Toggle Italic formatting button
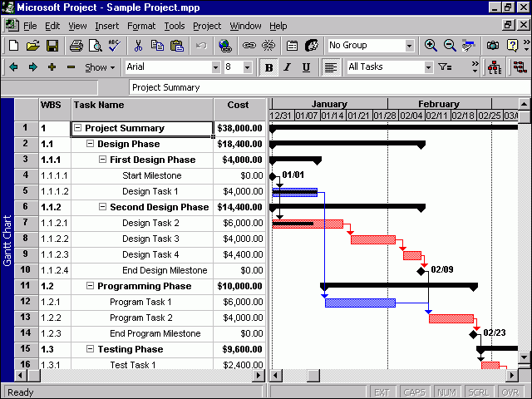This screenshot has width=532, height=399. [x=287, y=67]
